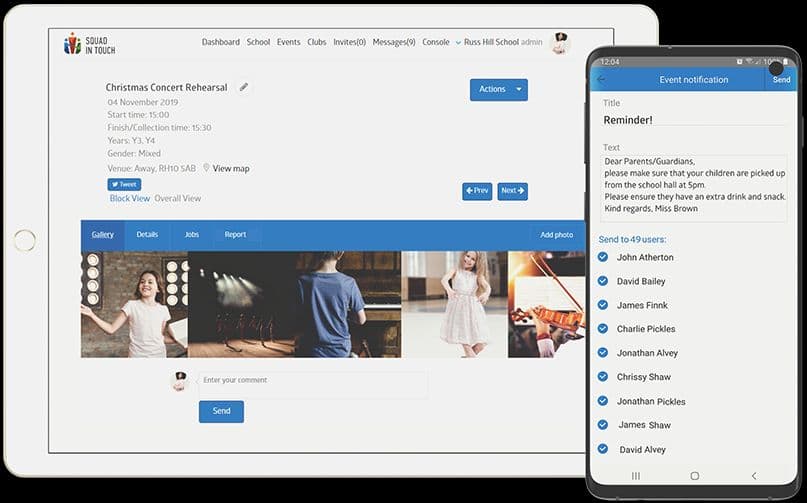Switch to the Jobs tab
This screenshot has height=503, width=807.
pos(191,235)
